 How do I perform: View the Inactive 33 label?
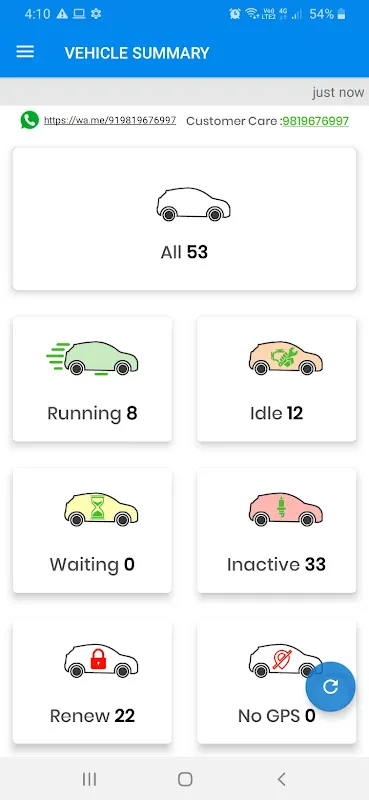[x=276, y=564]
